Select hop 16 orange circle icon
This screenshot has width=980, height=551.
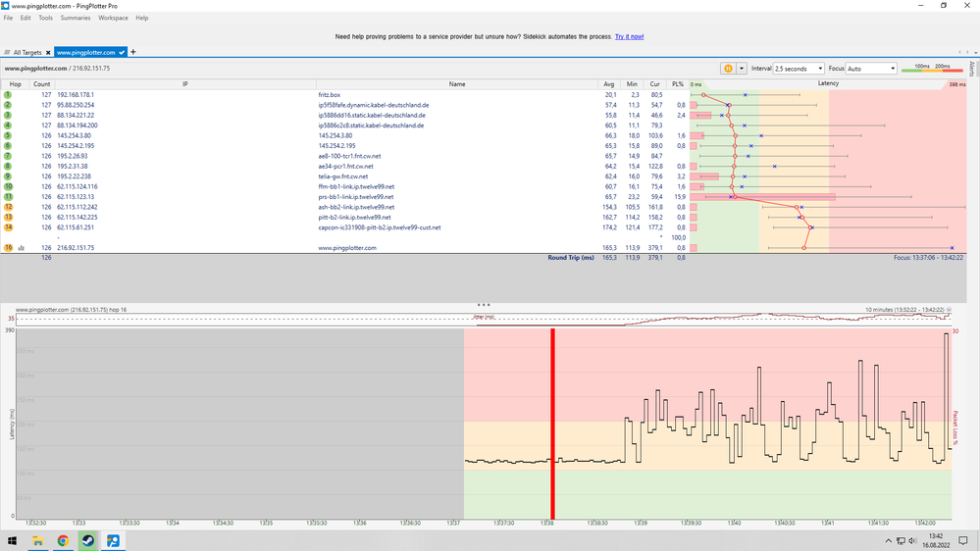pyautogui.click(x=8, y=248)
